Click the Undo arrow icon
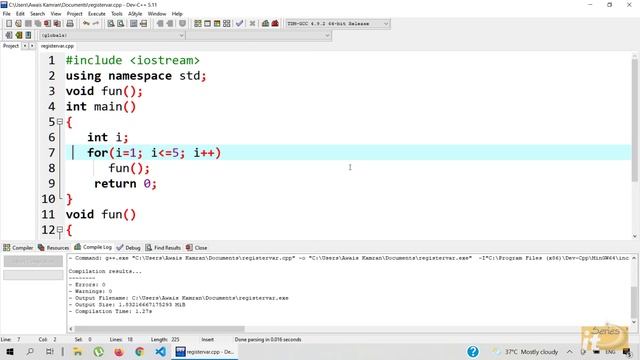Image resolution: width=640 pixels, height=360 pixels. [86, 24]
